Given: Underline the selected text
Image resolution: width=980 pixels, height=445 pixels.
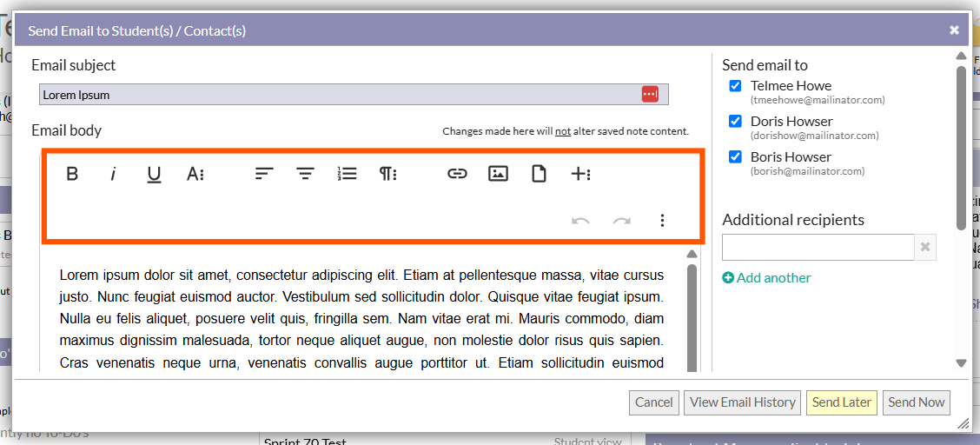Looking at the screenshot, I should coord(154,174).
